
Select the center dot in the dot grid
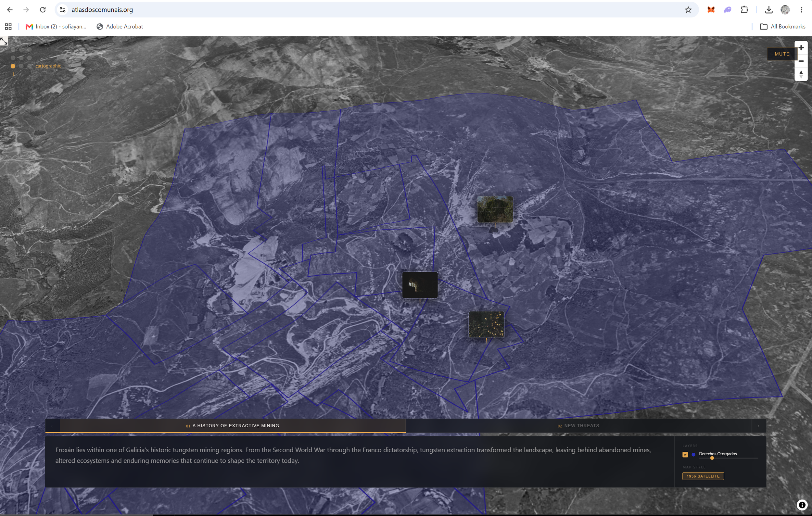(x=21, y=58)
